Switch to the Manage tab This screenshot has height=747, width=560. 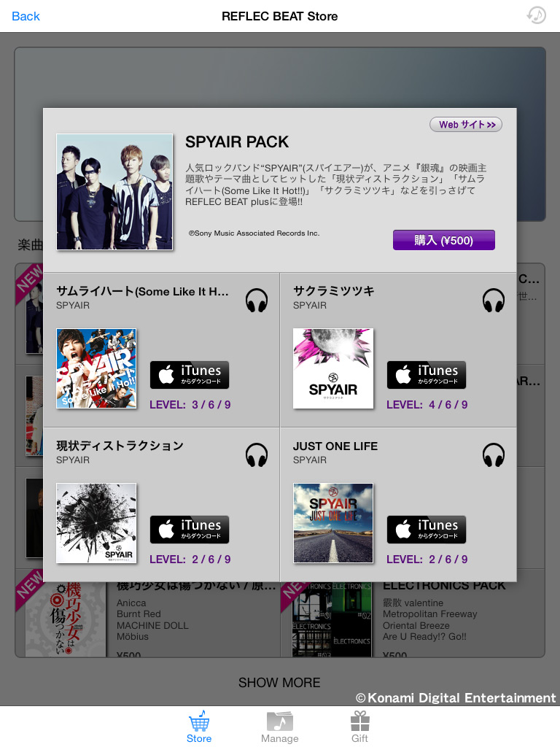point(279,727)
